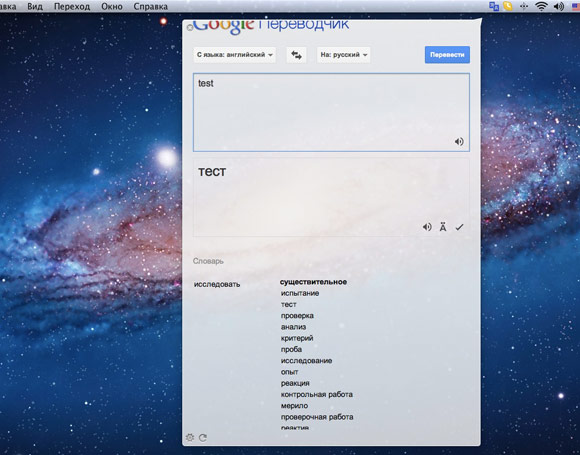This screenshot has height=455, width=580.
Task: Click the translated result 'тест'
Action: (x=212, y=172)
